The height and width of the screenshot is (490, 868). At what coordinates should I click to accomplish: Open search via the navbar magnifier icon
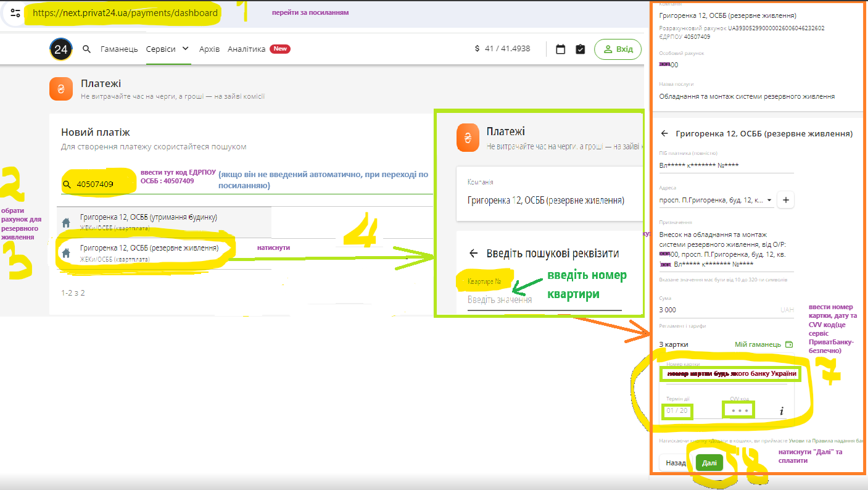[x=87, y=49]
